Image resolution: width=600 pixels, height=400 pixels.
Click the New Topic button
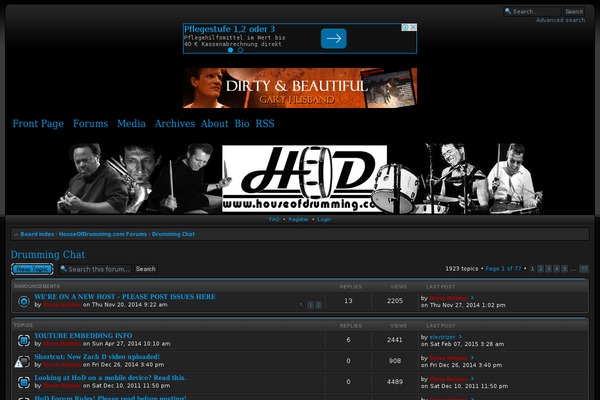click(x=32, y=269)
